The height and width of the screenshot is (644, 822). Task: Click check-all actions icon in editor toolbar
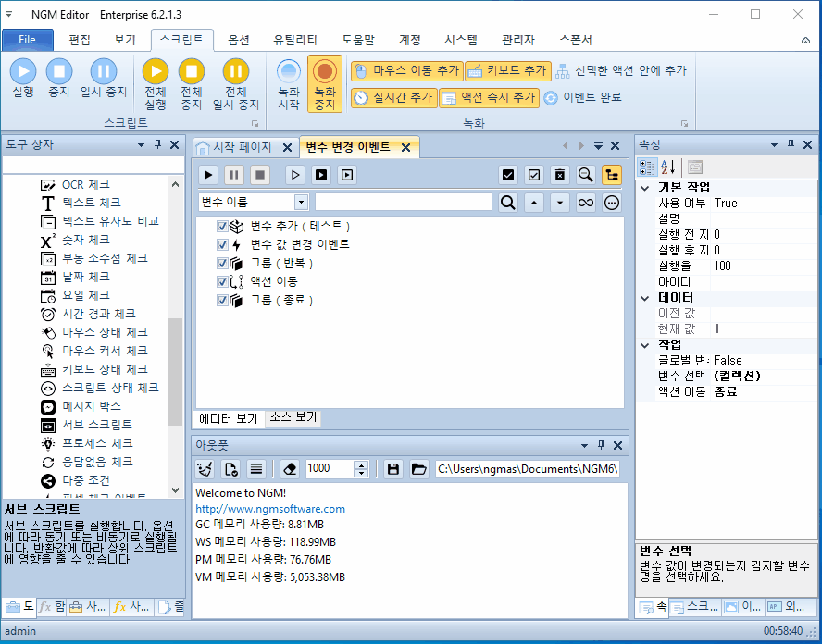click(508, 175)
